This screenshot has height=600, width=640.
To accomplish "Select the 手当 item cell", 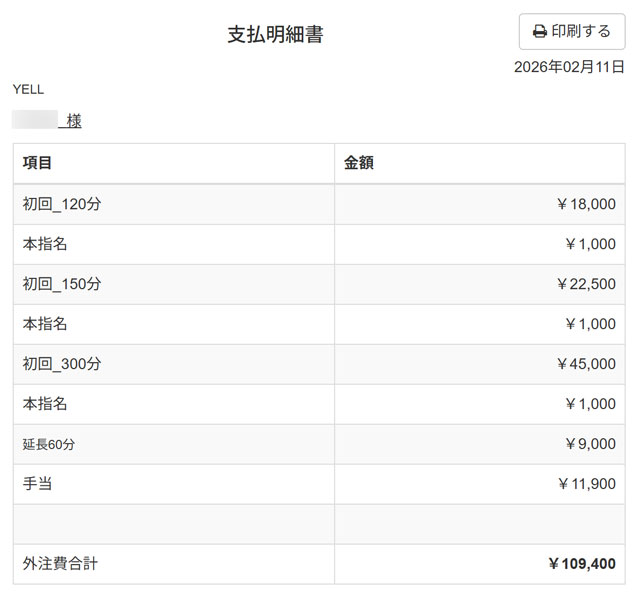I will coord(38,484).
